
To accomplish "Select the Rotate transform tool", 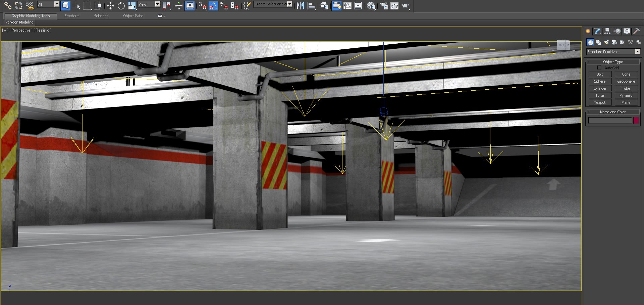I will pyautogui.click(x=121, y=5).
